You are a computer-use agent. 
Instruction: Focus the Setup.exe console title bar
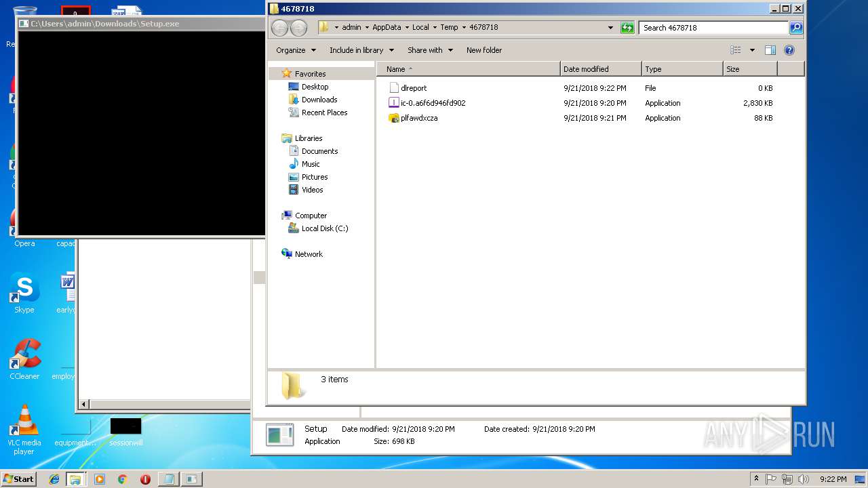click(x=140, y=24)
